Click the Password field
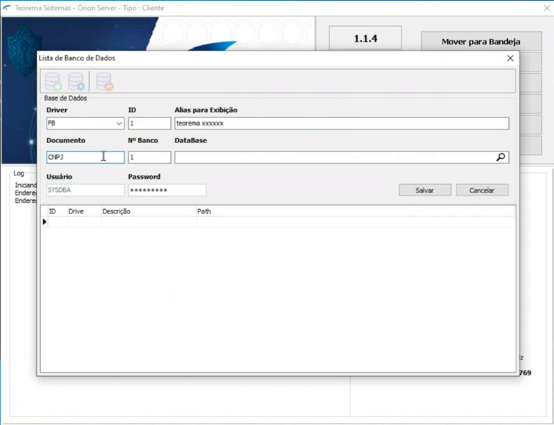Viewport: 554px width, 425px height. (167, 190)
